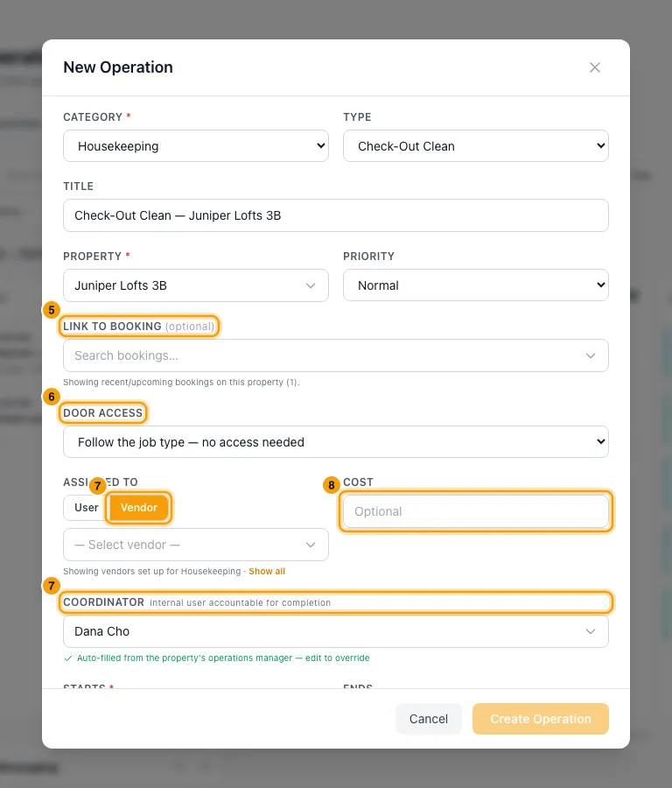Click the 'Showing vendors set up for Housekeeping' text

click(x=152, y=572)
